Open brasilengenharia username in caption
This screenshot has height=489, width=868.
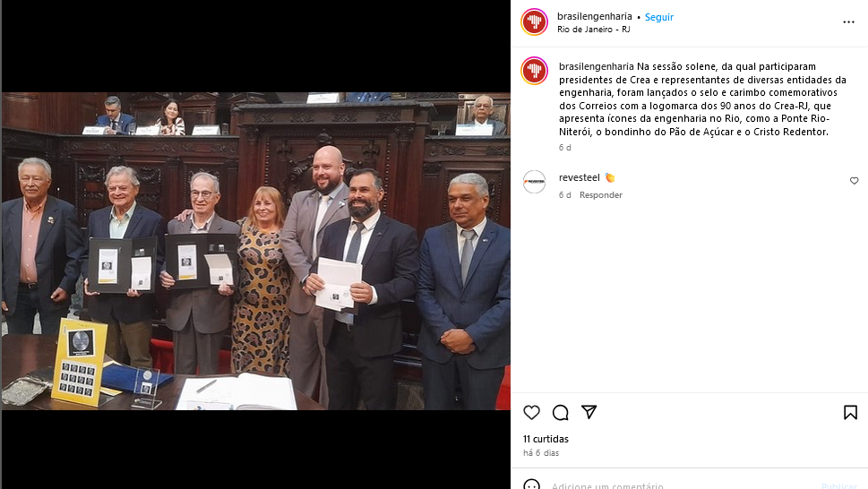coord(597,66)
